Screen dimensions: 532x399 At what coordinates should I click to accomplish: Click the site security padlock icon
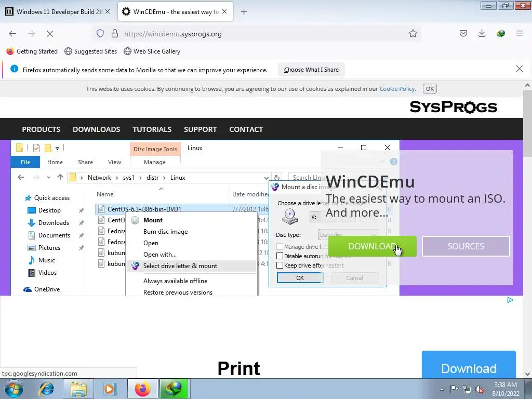[115, 33]
